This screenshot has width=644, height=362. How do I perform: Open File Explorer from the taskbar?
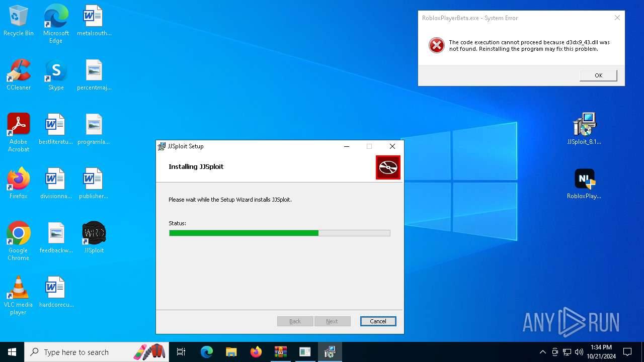click(x=231, y=352)
